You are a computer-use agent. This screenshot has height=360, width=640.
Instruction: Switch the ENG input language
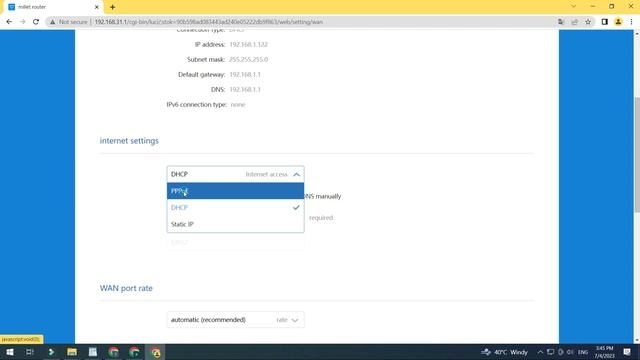pos(583,352)
